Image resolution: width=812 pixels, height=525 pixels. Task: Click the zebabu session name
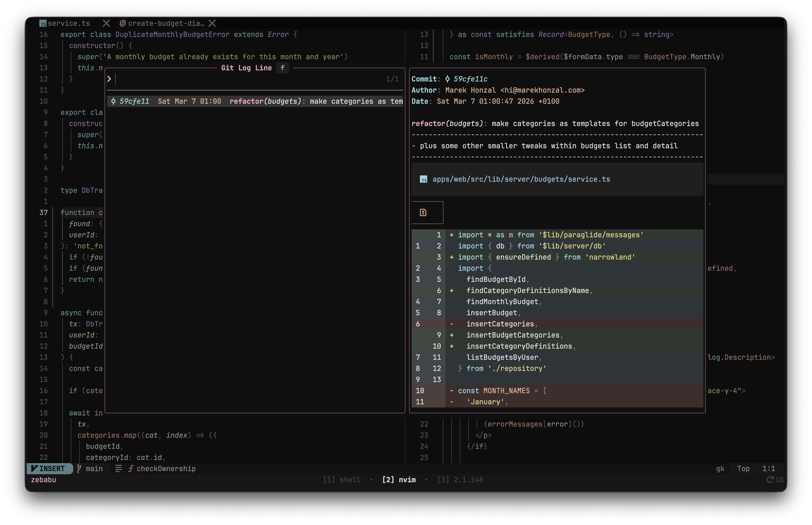pos(44,480)
